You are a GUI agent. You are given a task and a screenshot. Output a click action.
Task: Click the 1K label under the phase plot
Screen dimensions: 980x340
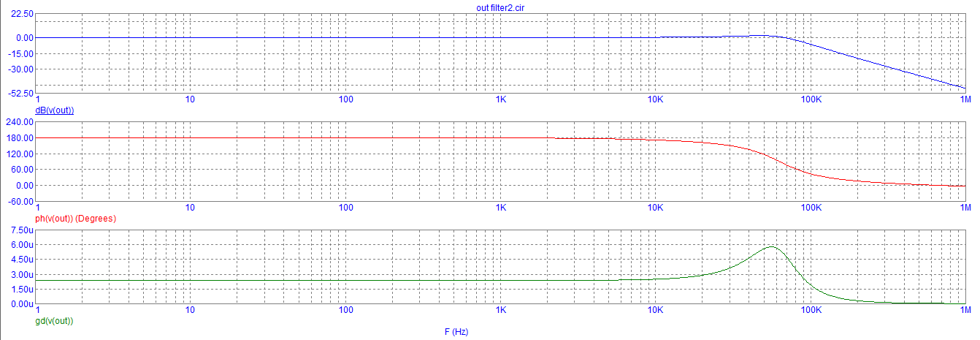tap(500, 208)
